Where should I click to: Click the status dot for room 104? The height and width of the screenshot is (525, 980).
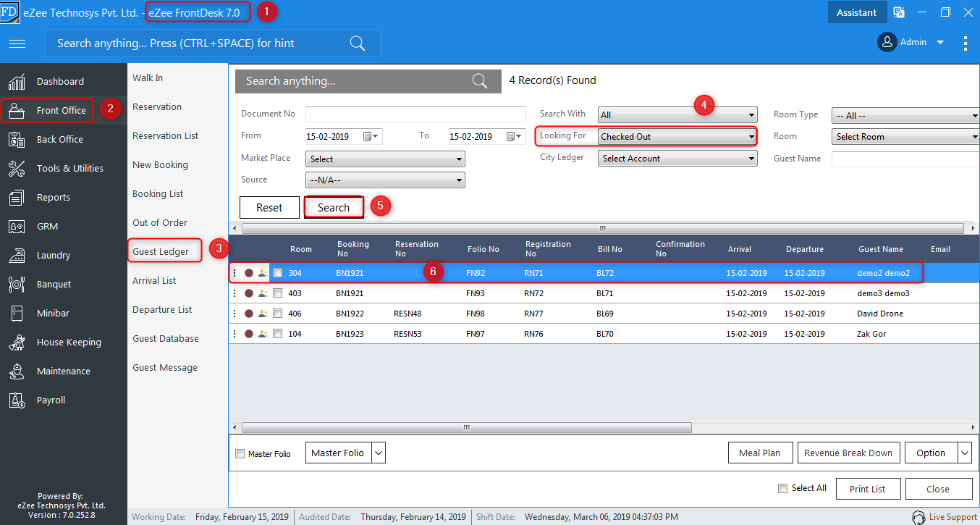(249, 334)
